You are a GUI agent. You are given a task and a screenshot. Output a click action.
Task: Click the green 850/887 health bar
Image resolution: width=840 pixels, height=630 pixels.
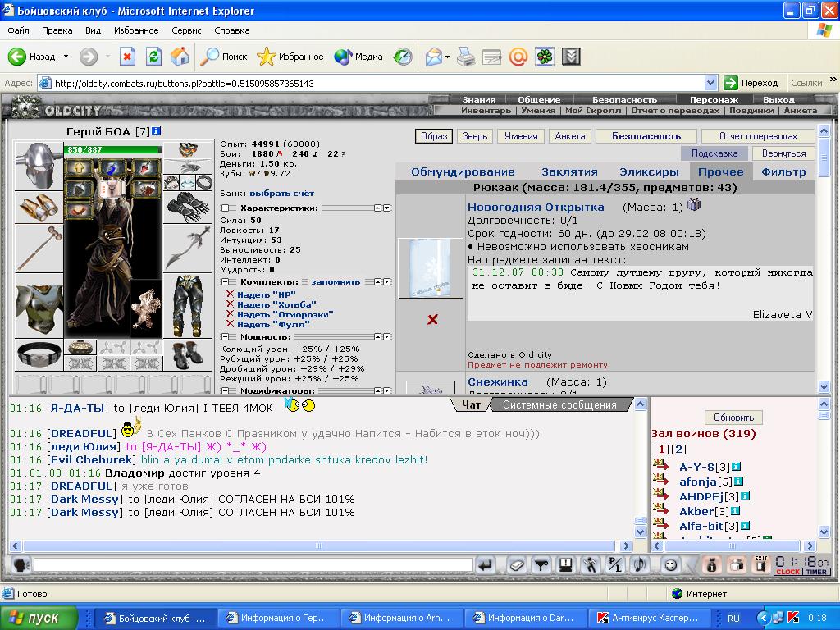coord(113,149)
